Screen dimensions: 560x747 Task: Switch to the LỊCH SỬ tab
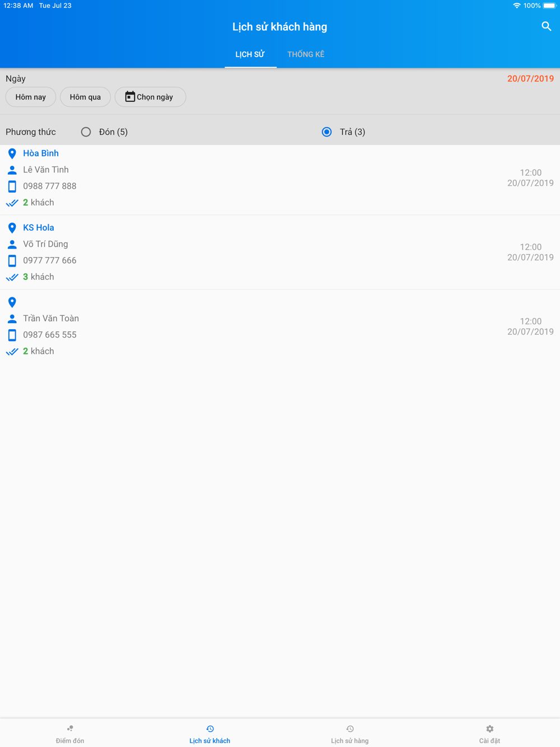click(250, 54)
